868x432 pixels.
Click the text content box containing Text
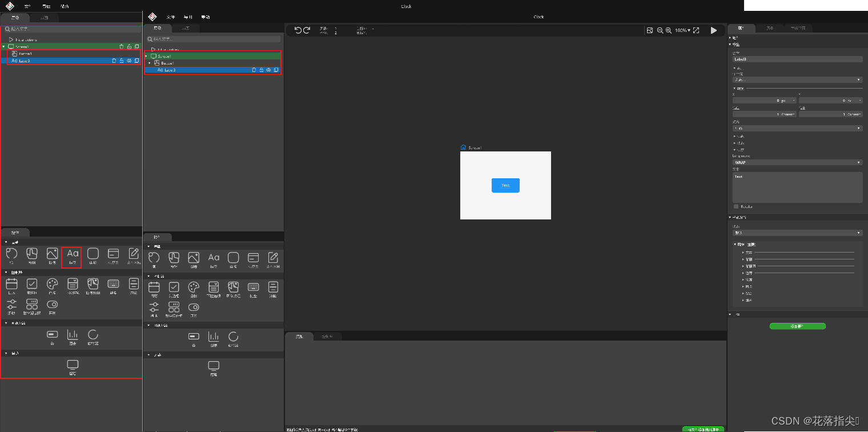point(797,187)
